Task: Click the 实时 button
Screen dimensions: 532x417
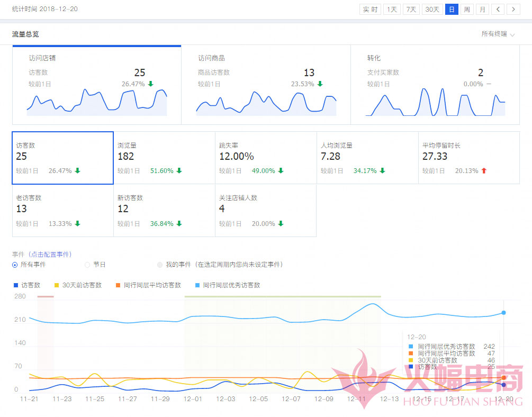Action: pyautogui.click(x=370, y=10)
